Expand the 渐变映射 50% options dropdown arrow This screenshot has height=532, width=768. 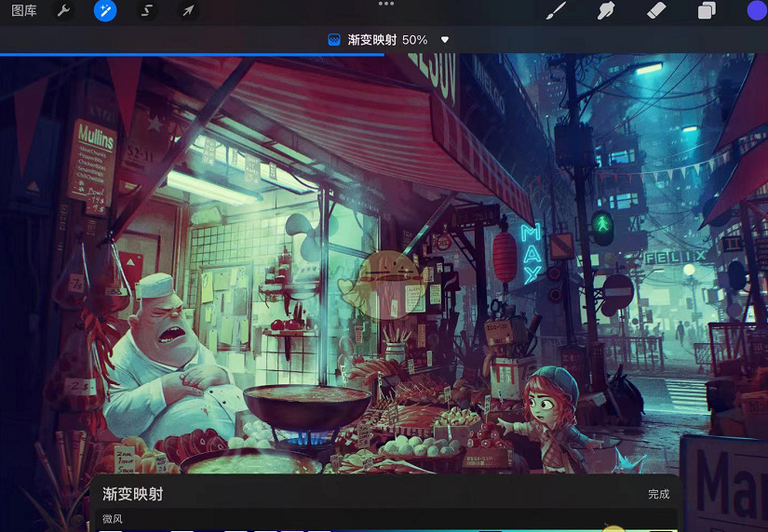445,40
